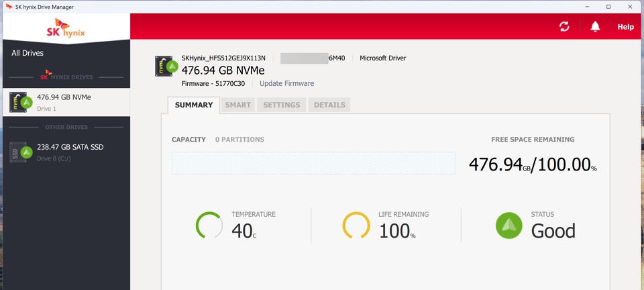Open the SETTINGS tab
Screen dimensions: 644x290
[x=281, y=105]
